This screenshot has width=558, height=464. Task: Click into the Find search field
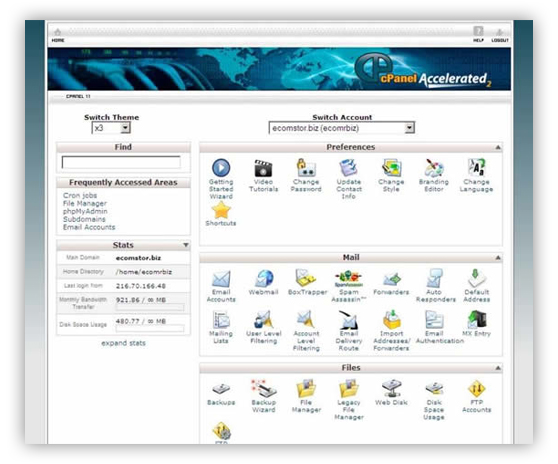point(121,162)
